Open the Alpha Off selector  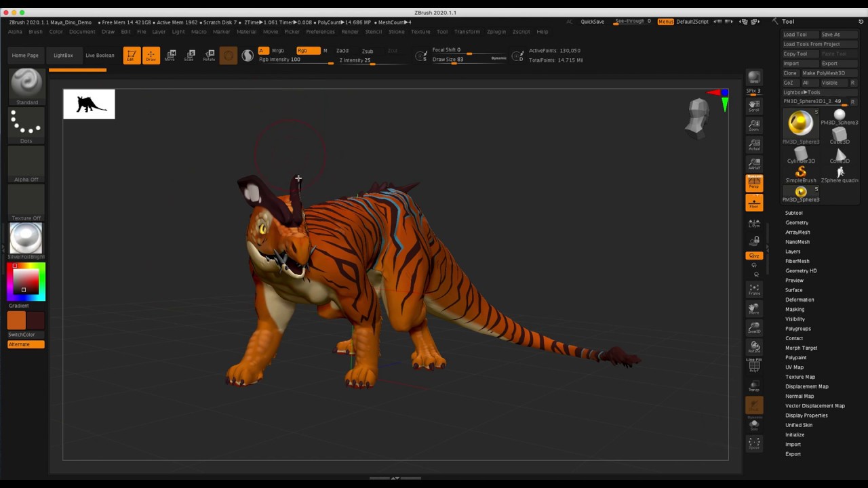pos(26,164)
